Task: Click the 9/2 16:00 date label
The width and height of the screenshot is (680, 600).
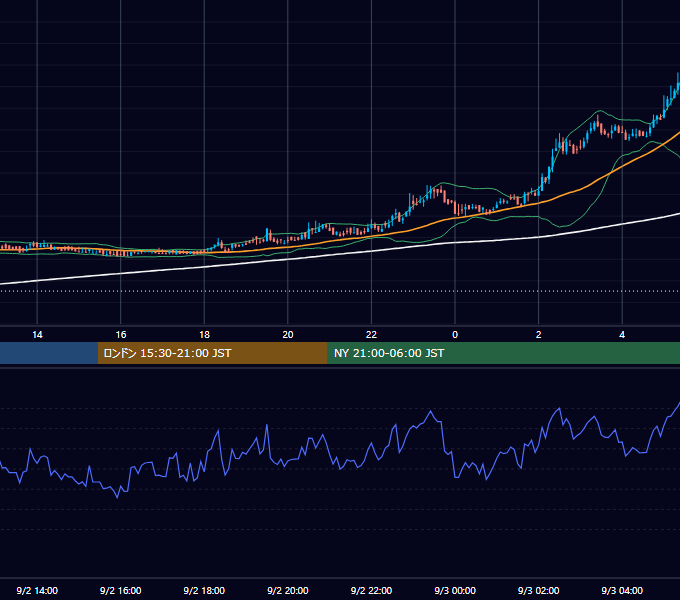Action: click(121, 590)
